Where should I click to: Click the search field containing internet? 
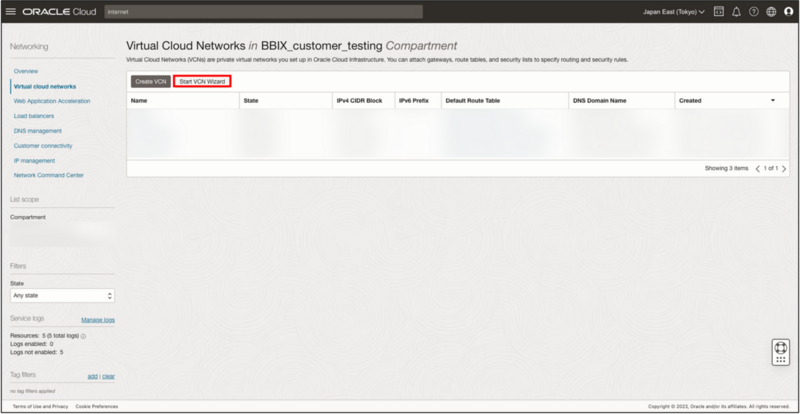pos(263,12)
